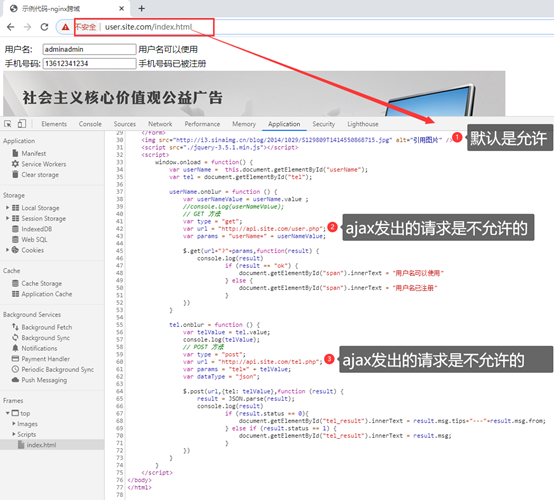This screenshot has height=500, width=554.
Task: Click the Service Workers gear icon
Action: (15, 164)
